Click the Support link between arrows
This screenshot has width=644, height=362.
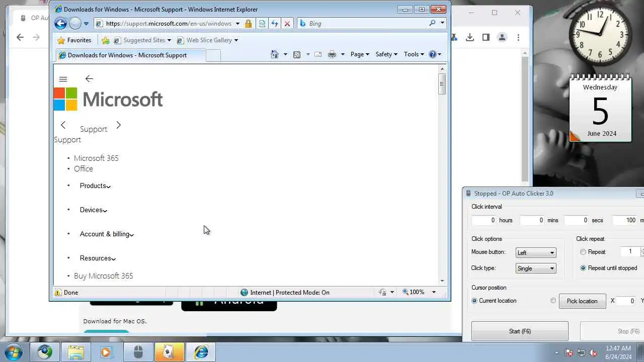coord(94,129)
